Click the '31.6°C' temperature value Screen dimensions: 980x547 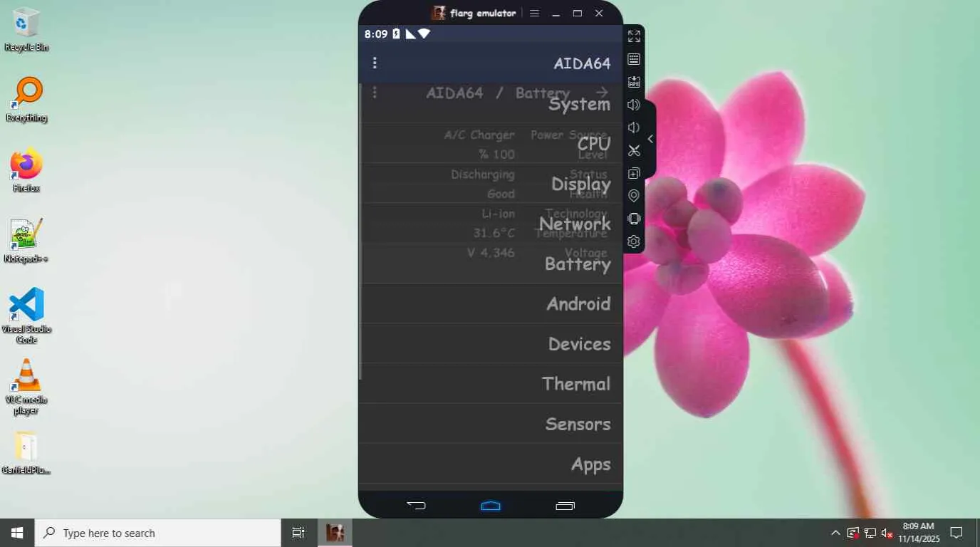494,233
